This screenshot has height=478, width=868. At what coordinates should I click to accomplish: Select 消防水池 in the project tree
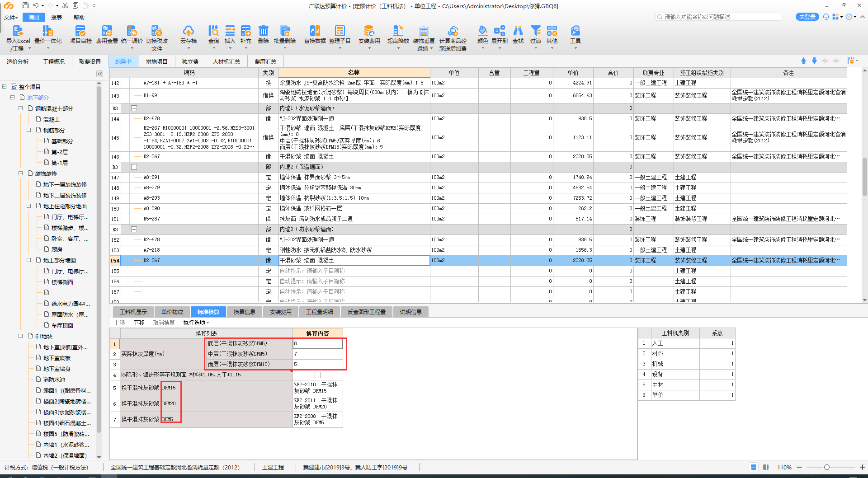click(54, 380)
